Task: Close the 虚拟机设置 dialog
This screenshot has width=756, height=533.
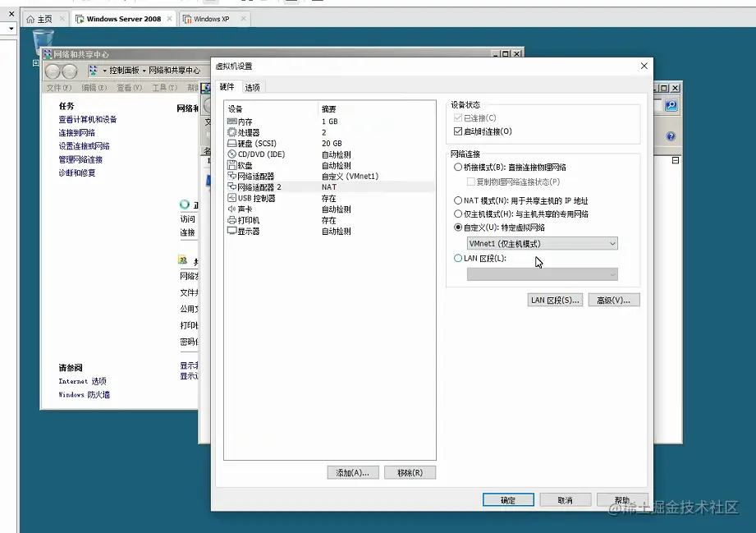Action: (x=644, y=66)
